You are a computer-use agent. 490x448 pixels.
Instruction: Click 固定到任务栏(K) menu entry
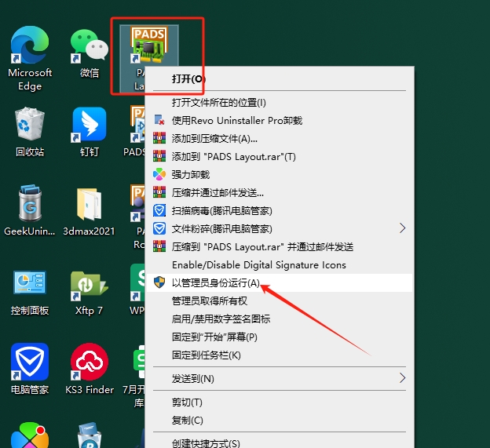click(x=206, y=355)
